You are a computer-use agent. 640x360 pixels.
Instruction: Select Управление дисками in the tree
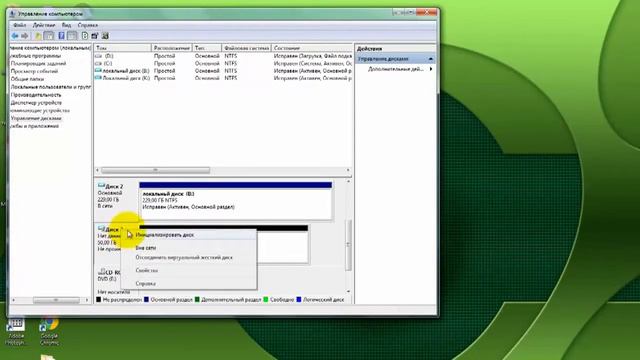point(36,118)
